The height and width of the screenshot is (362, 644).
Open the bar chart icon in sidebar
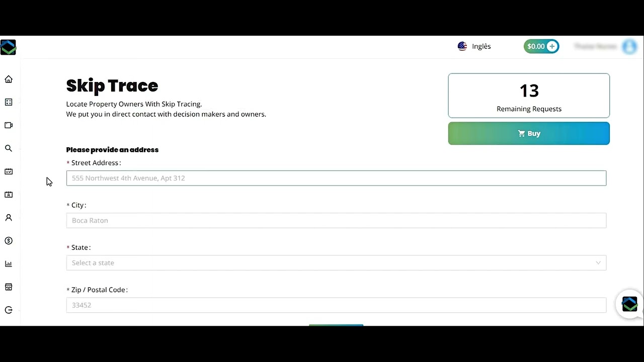click(9, 264)
